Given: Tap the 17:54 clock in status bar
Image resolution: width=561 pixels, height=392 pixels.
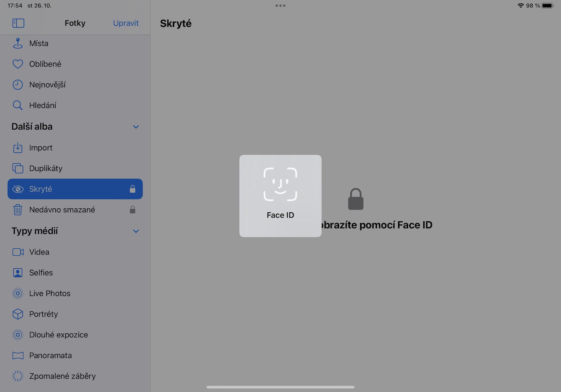Looking at the screenshot, I should coord(15,5).
